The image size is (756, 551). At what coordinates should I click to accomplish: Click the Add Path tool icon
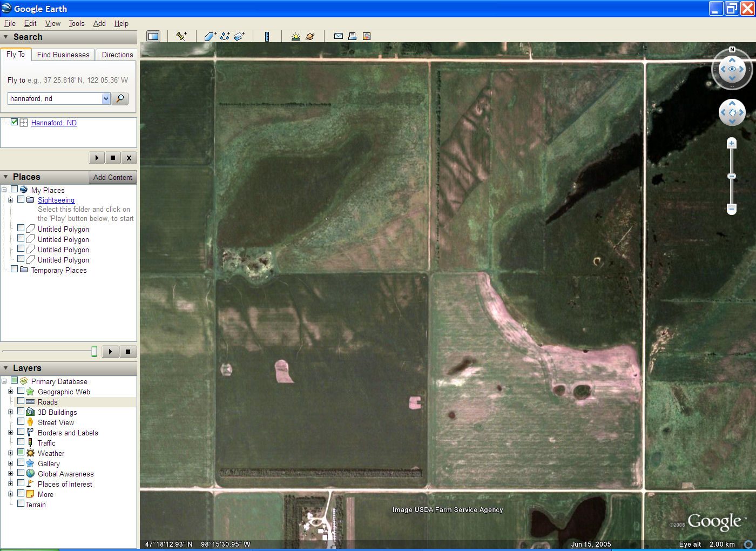[225, 36]
